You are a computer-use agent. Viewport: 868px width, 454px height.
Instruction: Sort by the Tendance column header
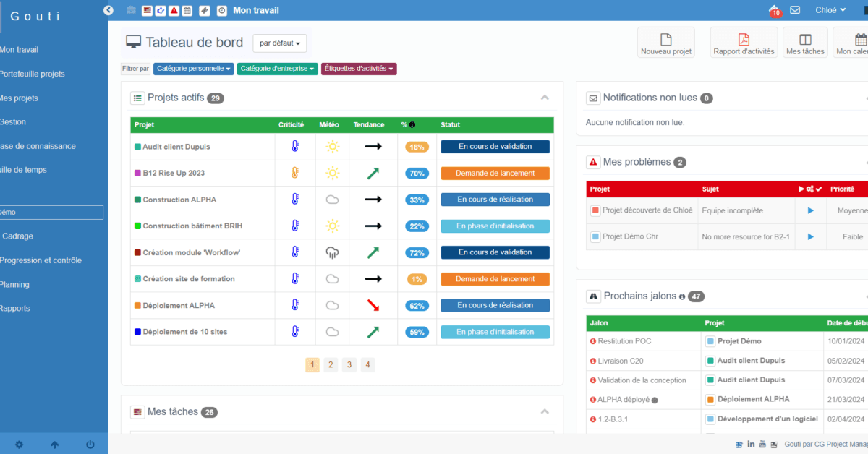pyautogui.click(x=368, y=125)
